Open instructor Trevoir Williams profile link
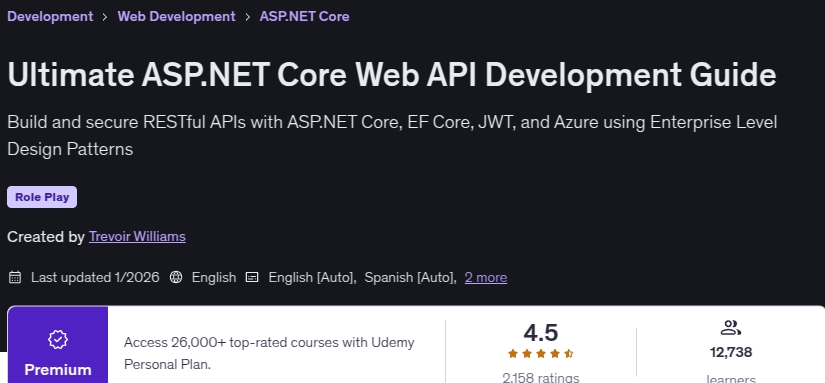 pos(137,237)
